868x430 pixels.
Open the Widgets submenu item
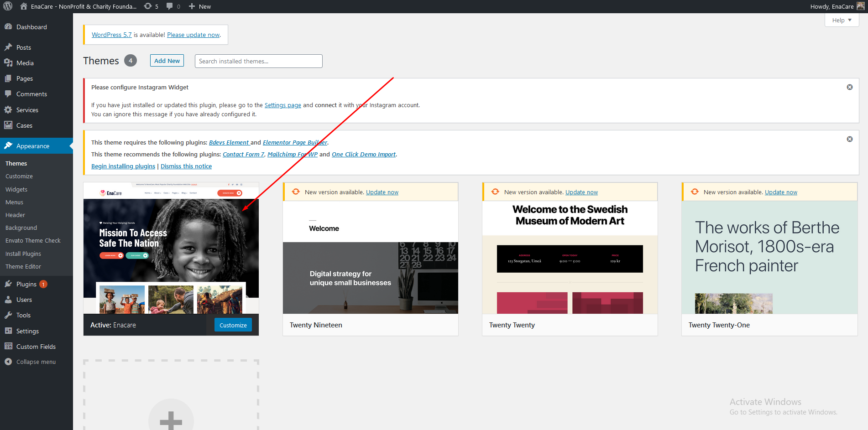[16, 189]
